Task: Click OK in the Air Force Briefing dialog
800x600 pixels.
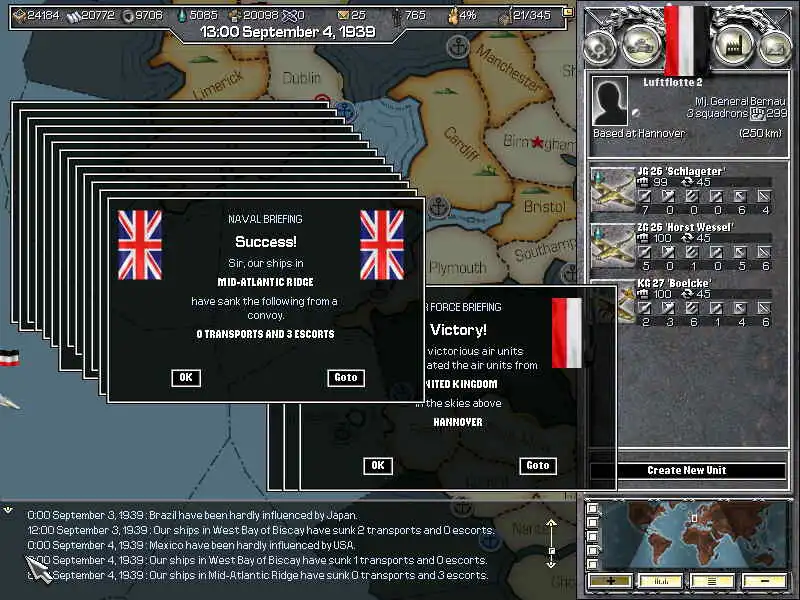Action: (378, 465)
